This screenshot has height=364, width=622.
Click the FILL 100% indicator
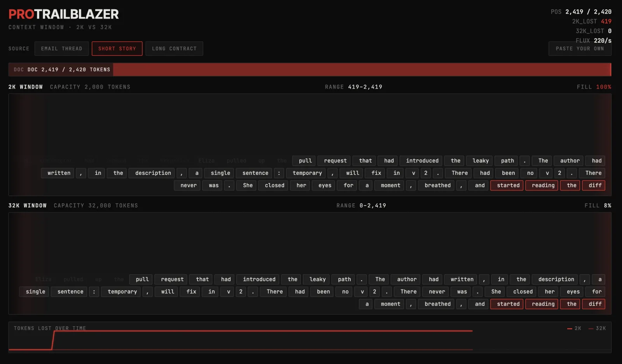[594, 87]
